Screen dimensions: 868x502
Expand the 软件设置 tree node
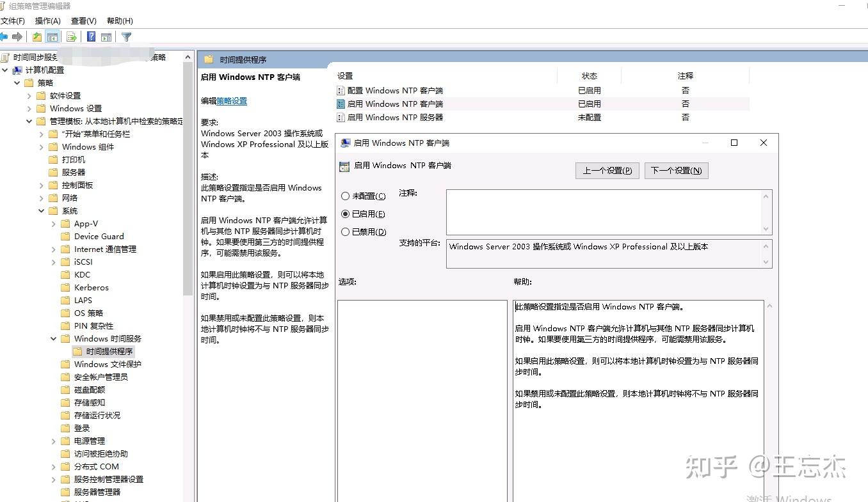29,96
